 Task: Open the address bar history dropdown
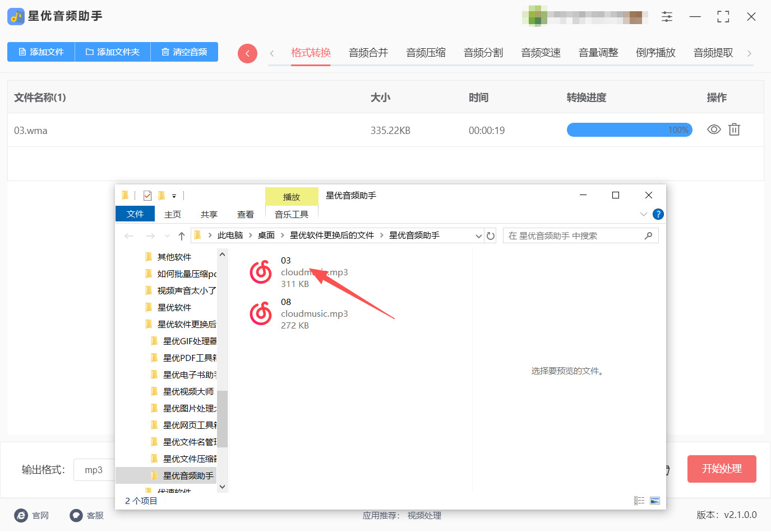478,236
